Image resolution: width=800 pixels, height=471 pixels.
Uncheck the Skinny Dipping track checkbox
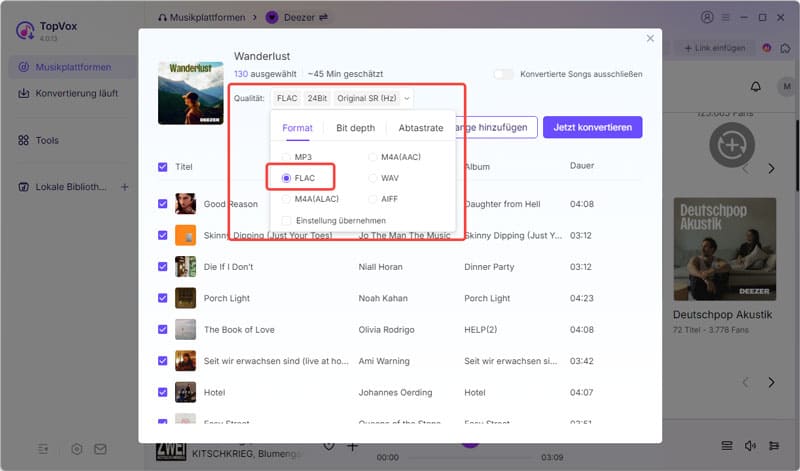click(x=163, y=235)
